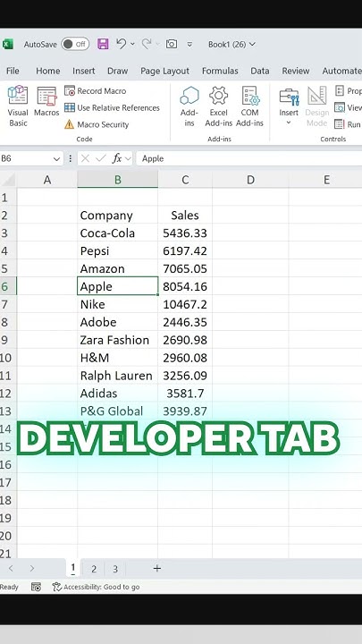Click the Insert Function fx icon
Image resolution: width=362 pixels, height=644 pixels.
[117, 158]
